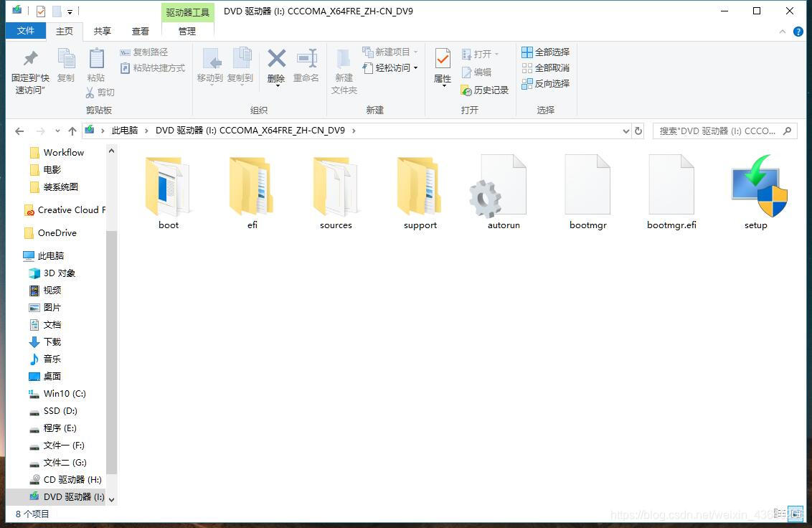Open SSD (D:) drive in sidebar

click(53, 411)
